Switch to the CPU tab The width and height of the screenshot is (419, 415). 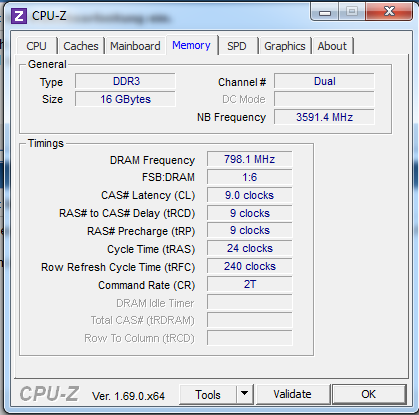(36, 46)
